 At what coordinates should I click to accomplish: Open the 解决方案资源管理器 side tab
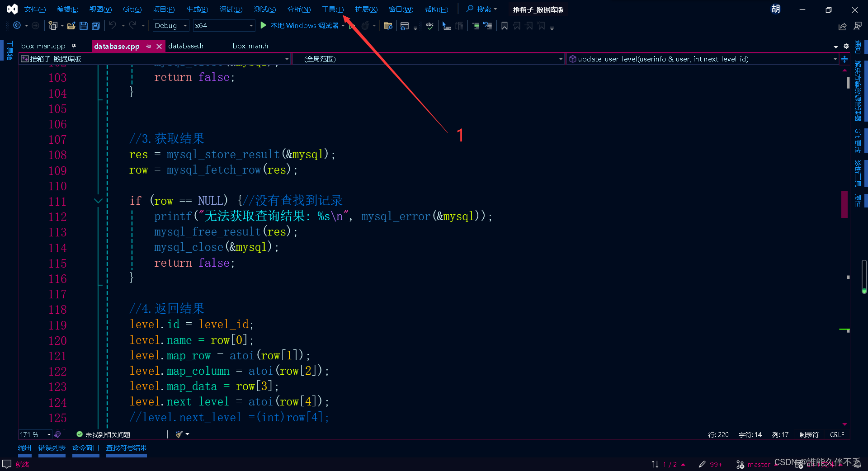pos(858,91)
